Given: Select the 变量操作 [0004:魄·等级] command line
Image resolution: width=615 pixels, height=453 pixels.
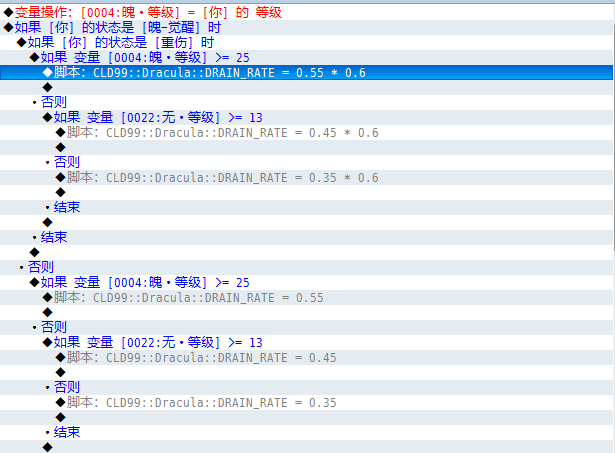Looking at the screenshot, I should pos(306,13).
